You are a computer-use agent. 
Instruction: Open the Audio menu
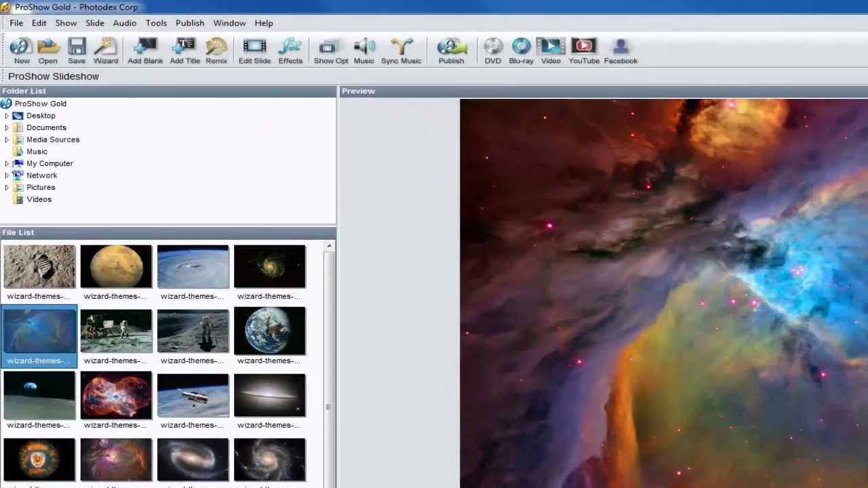[125, 23]
